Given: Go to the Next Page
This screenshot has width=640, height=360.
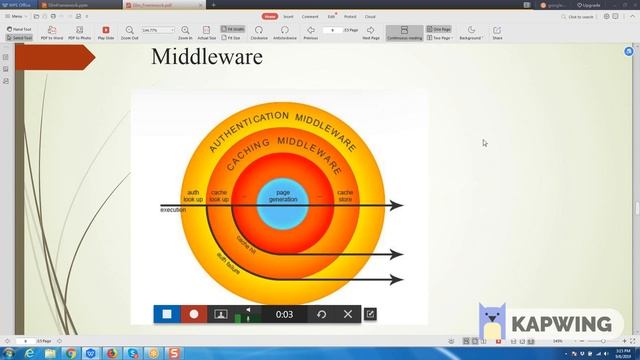Looking at the screenshot, I should (x=371, y=33).
